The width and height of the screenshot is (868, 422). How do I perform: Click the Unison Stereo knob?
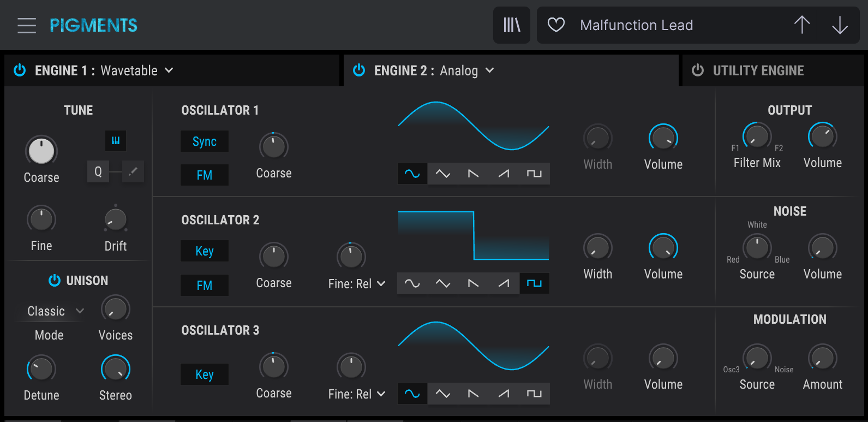click(x=116, y=368)
